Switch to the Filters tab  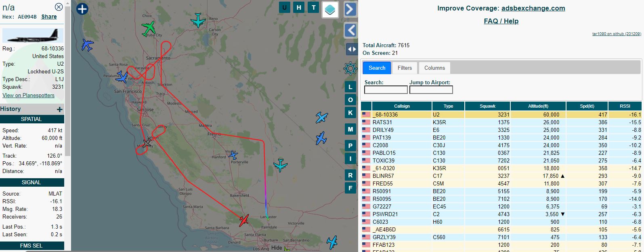tap(405, 68)
